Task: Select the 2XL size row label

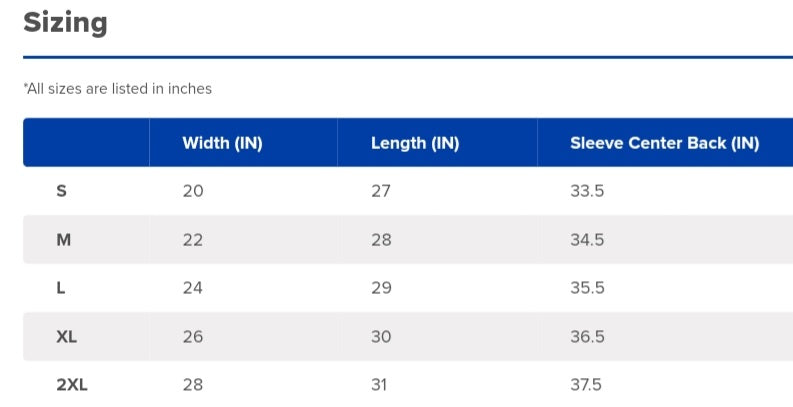Action: click(x=72, y=385)
